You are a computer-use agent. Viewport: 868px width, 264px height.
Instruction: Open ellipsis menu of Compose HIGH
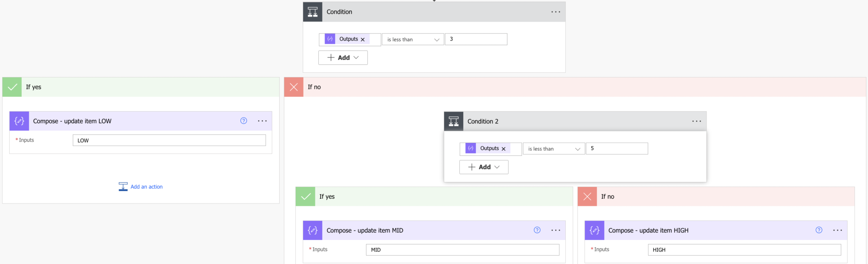pyautogui.click(x=837, y=230)
